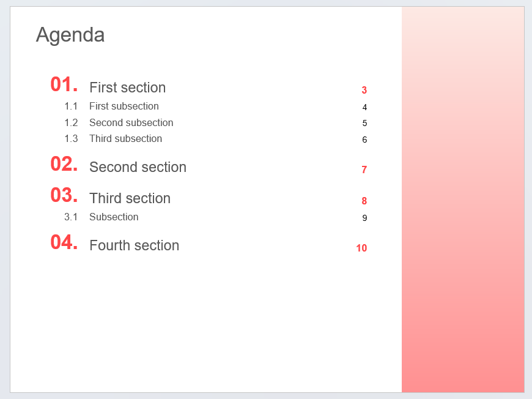Viewport: 532px width, 399px height.
Task: Select the First subsection entry
Action: point(124,106)
